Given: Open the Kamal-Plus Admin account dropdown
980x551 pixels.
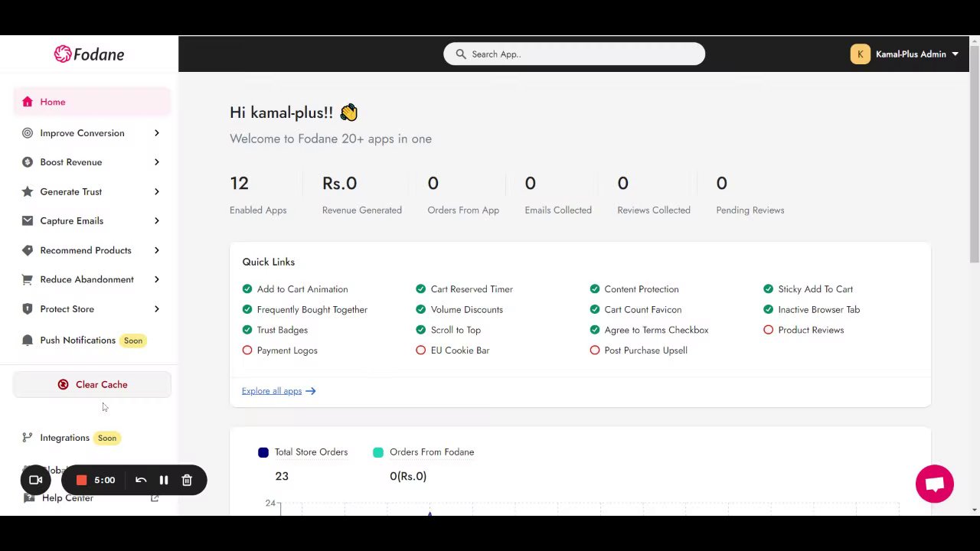Looking at the screenshot, I should (905, 54).
